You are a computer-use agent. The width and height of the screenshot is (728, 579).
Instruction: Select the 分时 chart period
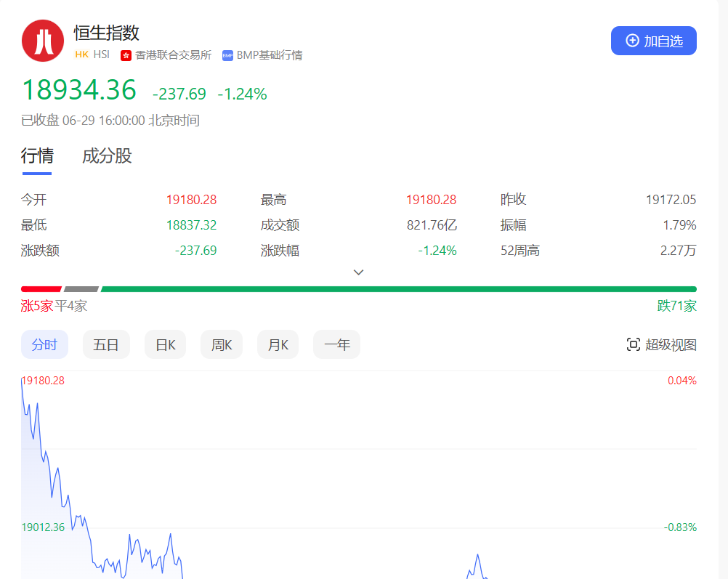[x=44, y=344]
